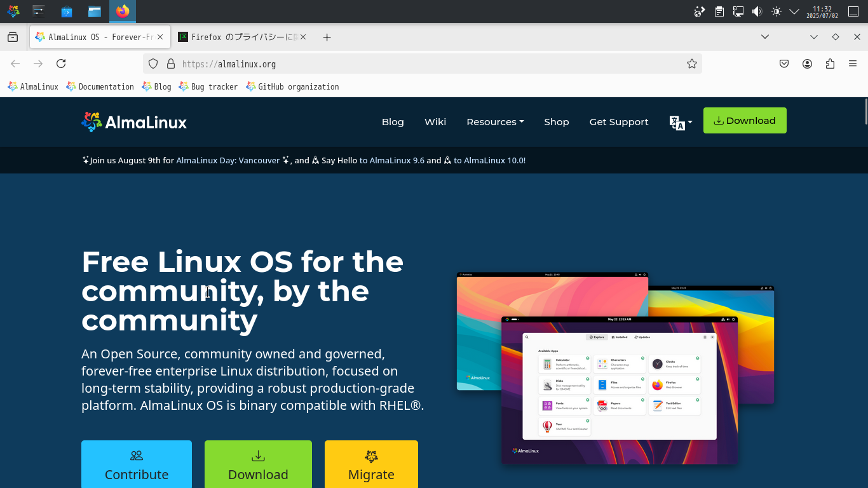868x488 pixels.
Task: Expand the list all tabs dropdown
Action: [765, 37]
